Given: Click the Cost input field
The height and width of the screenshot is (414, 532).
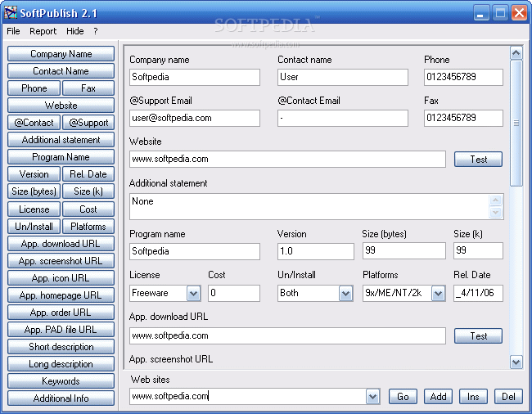Looking at the screenshot, I should tap(234, 293).
